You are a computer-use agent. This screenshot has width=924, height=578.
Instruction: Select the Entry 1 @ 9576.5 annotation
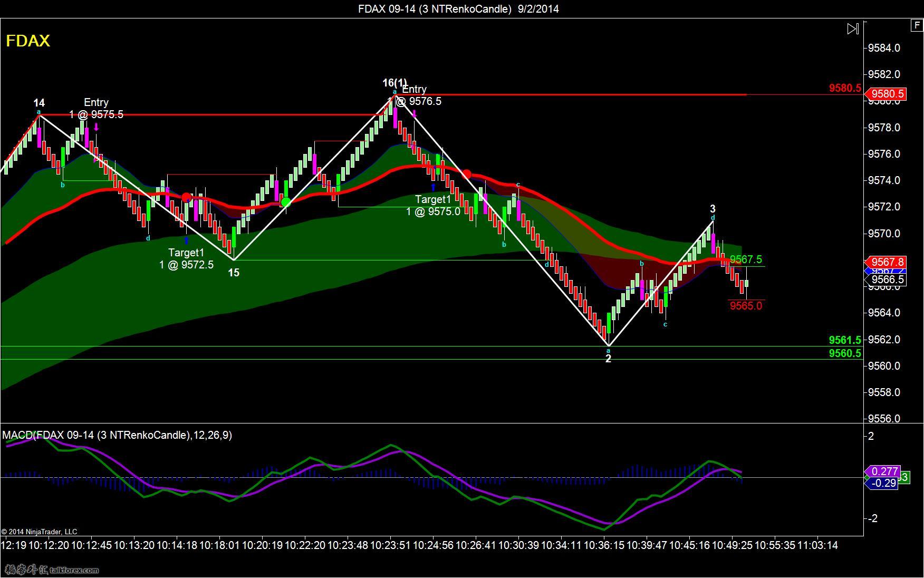click(415, 95)
